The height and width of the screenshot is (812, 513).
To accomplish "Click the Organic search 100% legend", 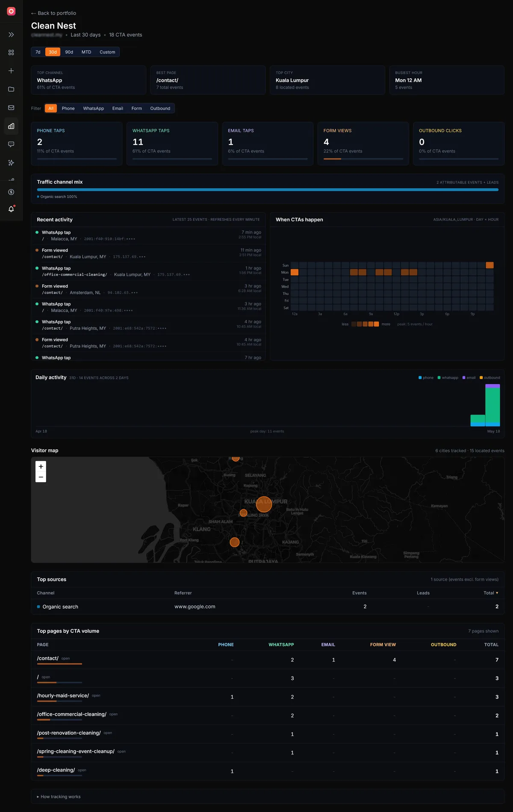I will pos(57,197).
